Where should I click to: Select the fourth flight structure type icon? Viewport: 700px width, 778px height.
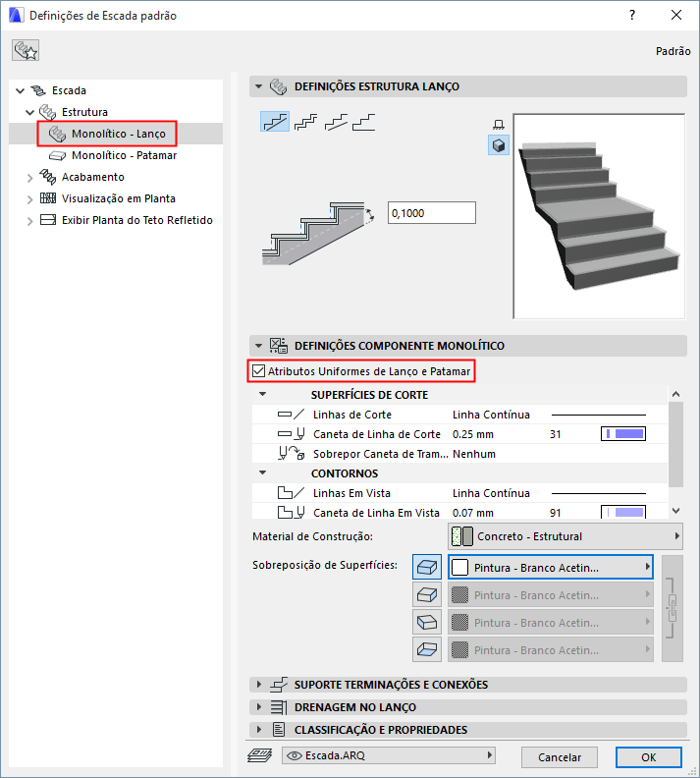click(364, 122)
